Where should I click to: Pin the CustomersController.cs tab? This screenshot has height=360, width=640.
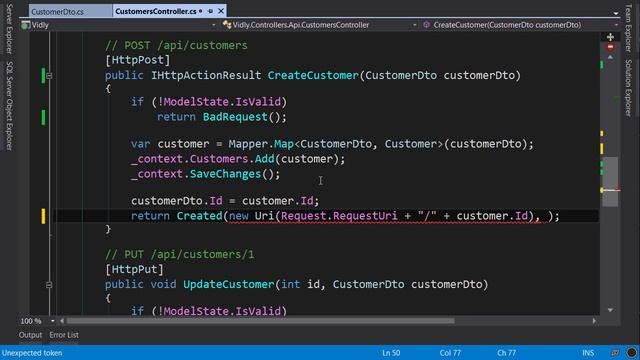(211, 11)
